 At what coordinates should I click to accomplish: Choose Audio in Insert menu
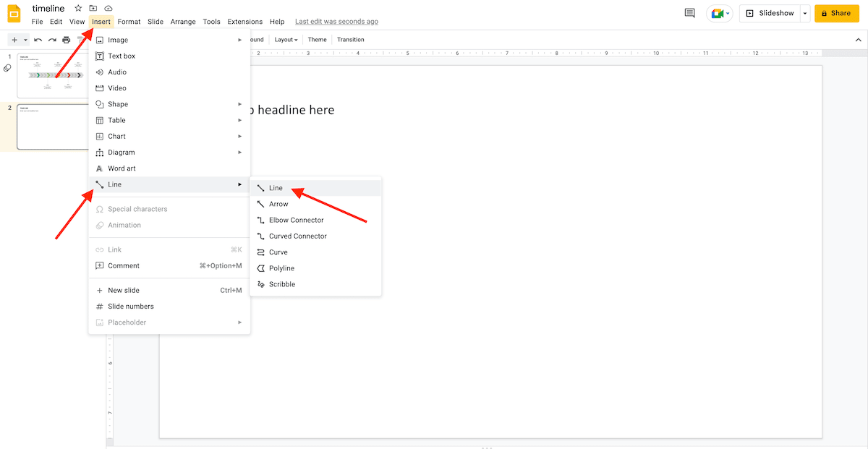click(x=169, y=72)
